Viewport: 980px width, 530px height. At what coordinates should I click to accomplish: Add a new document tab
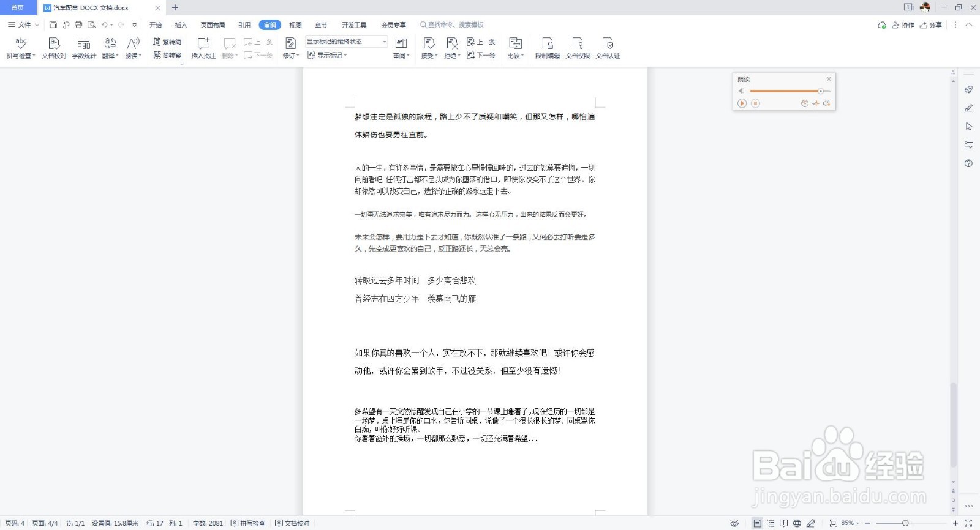click(x=175, y=7)
